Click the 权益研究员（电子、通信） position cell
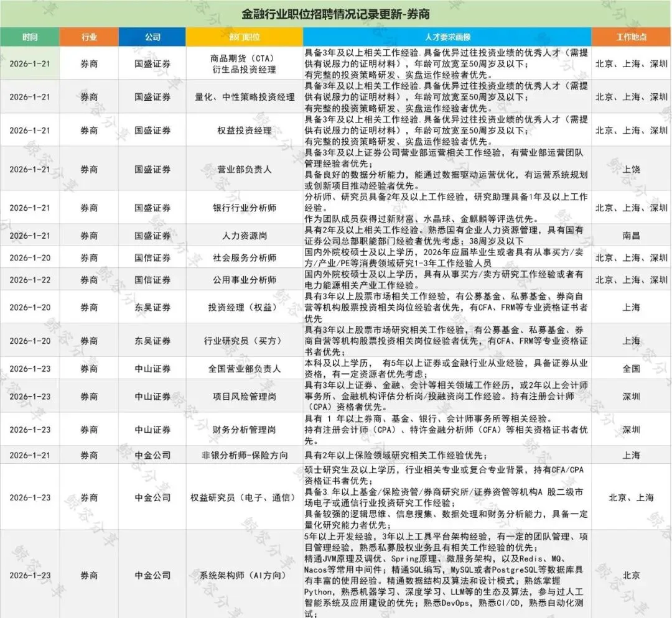The image size is (672, 618). point(245,497)
